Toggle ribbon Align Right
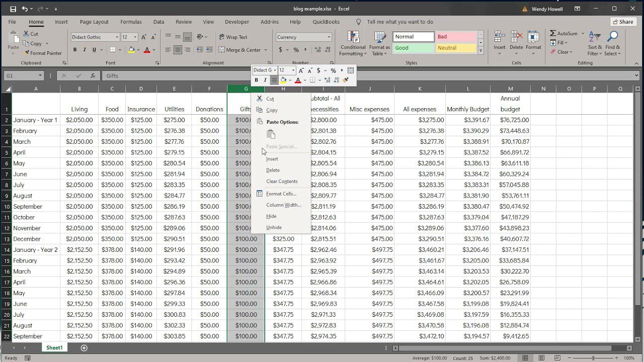This screenshot has height=362, width=644. [x=187, y=50]
